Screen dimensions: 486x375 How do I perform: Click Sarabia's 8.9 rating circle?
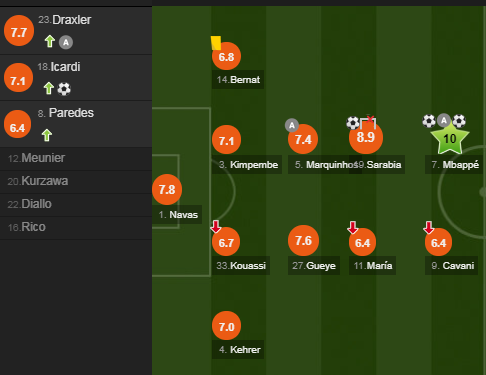coord(366,137)
